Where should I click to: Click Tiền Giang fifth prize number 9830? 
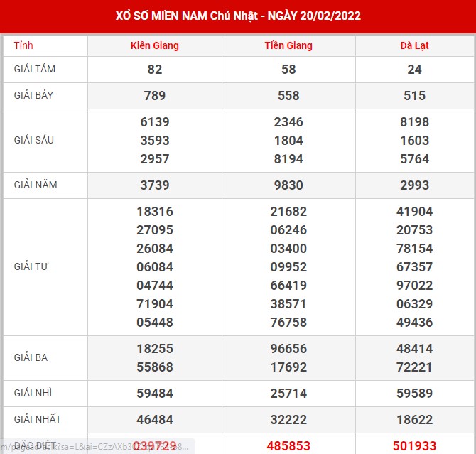click(288, 185)
